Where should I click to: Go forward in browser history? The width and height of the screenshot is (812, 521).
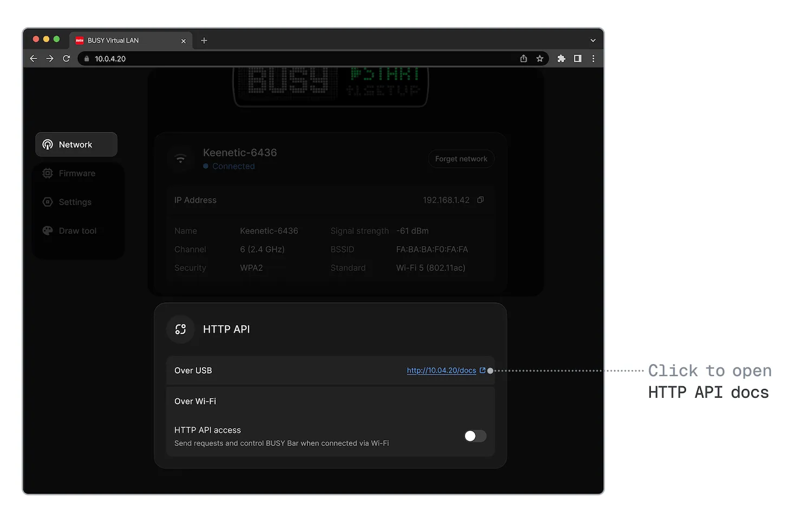click(x=50, y=58)
